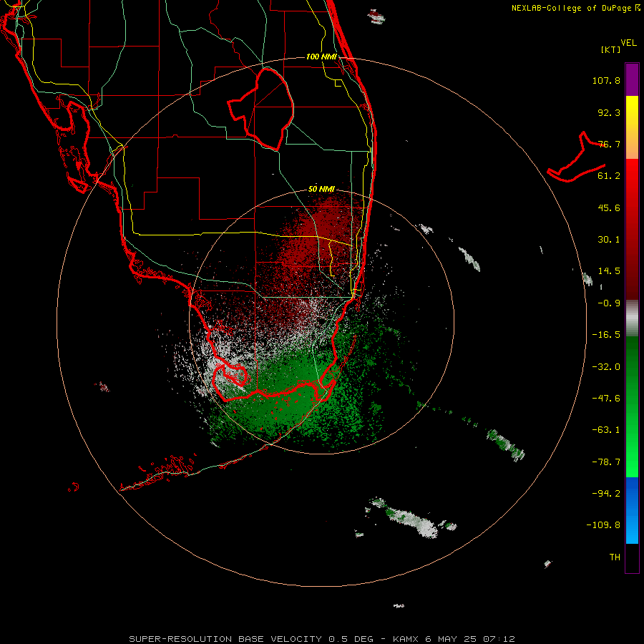This screenshot has width=644, height=644.
Task: Pick the gray segment of the color bar
Action: (632, 318)
